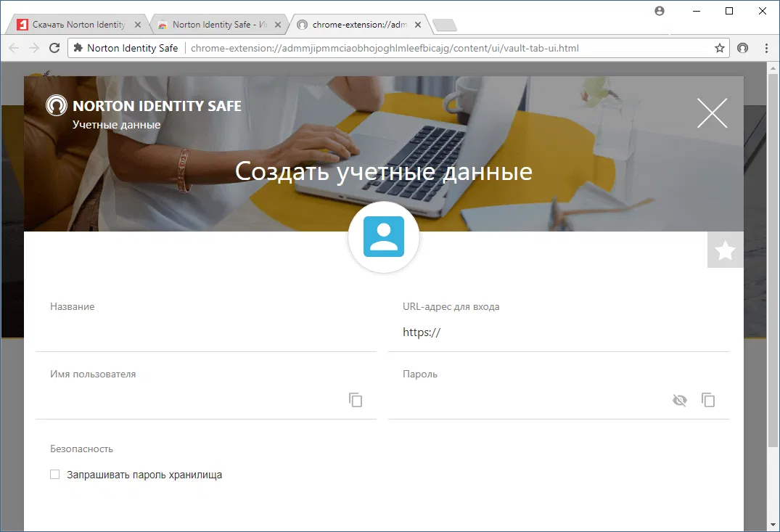Close the chrome-extension tab
Image resolution: width=780 pixels, height=532 pixels.
click(x=418, y=25)
